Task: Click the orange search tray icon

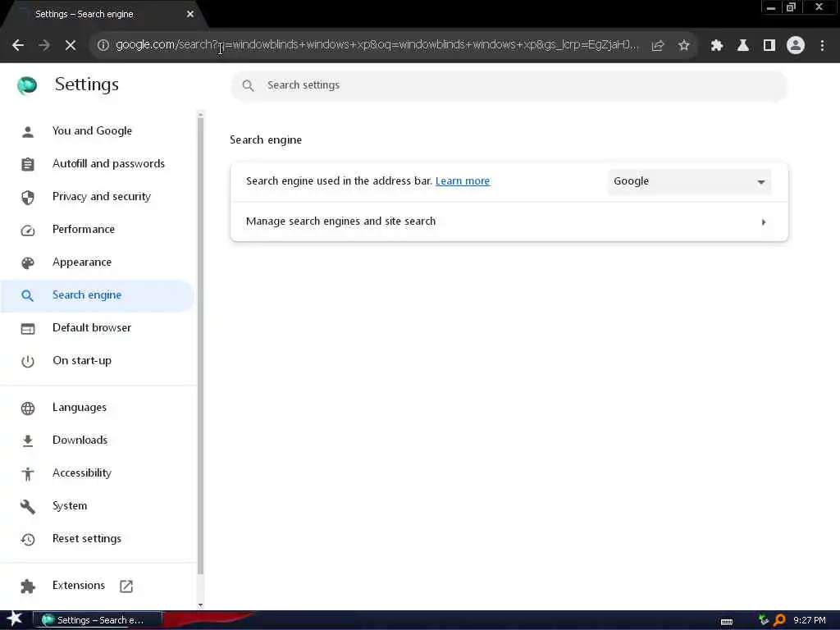Action: point(779,620)
